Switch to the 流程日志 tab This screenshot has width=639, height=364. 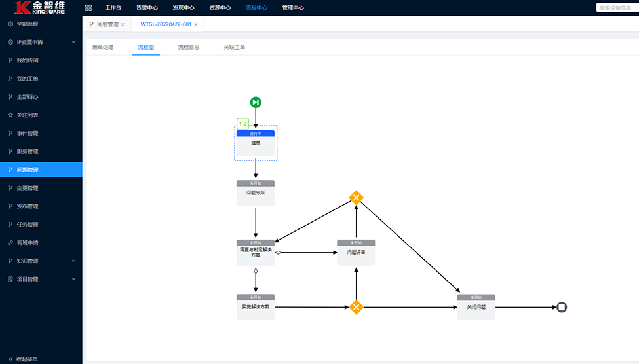point(189,48)
